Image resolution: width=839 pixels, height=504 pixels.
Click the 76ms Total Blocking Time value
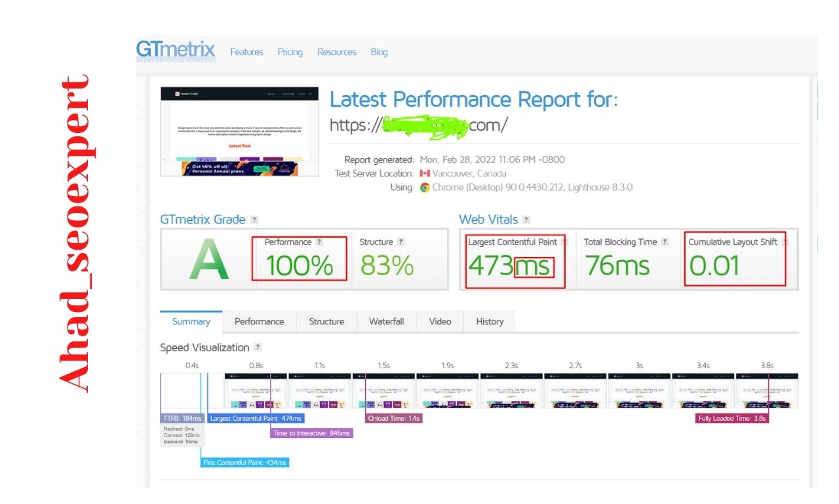[x=617, y=265]
